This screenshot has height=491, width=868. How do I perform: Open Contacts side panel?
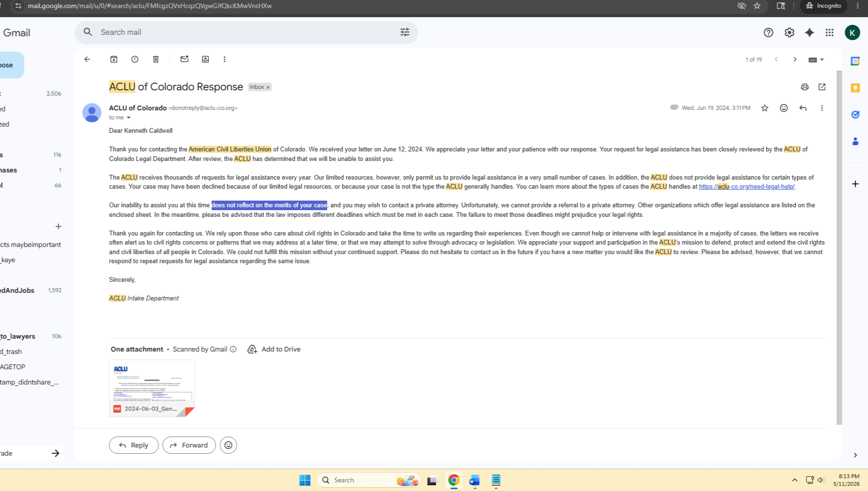pos(855,141)
